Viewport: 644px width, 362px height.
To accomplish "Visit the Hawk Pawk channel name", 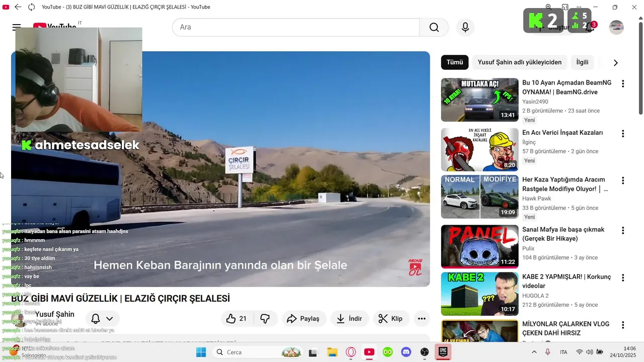I will click(x=537, y=199).
